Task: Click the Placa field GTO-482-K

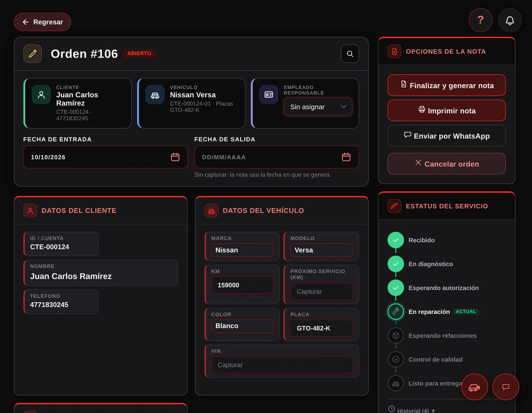Action: [x=321, y=328]
